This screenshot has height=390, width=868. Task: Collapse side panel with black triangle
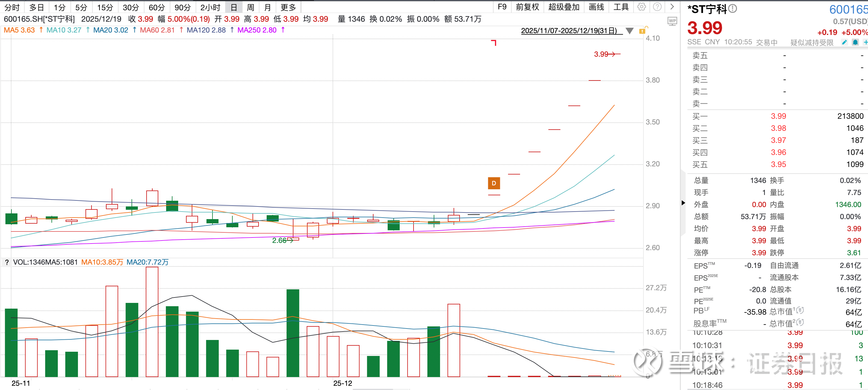coord(683,203)
